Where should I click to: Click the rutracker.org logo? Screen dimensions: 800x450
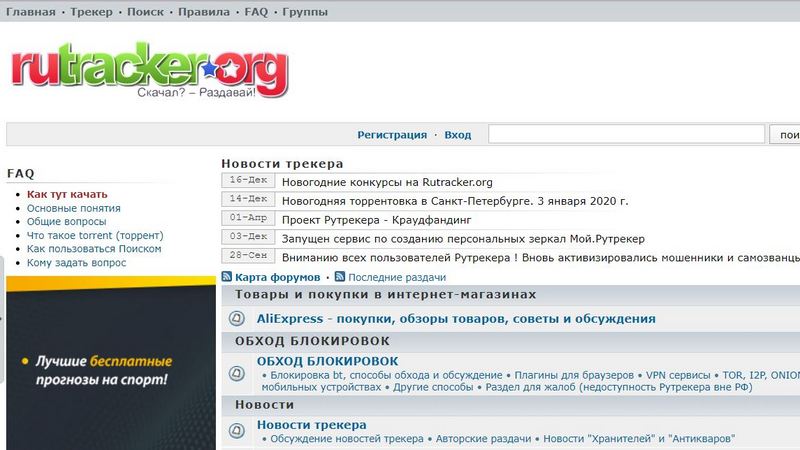pyautogui.click(x=149, y=70)
